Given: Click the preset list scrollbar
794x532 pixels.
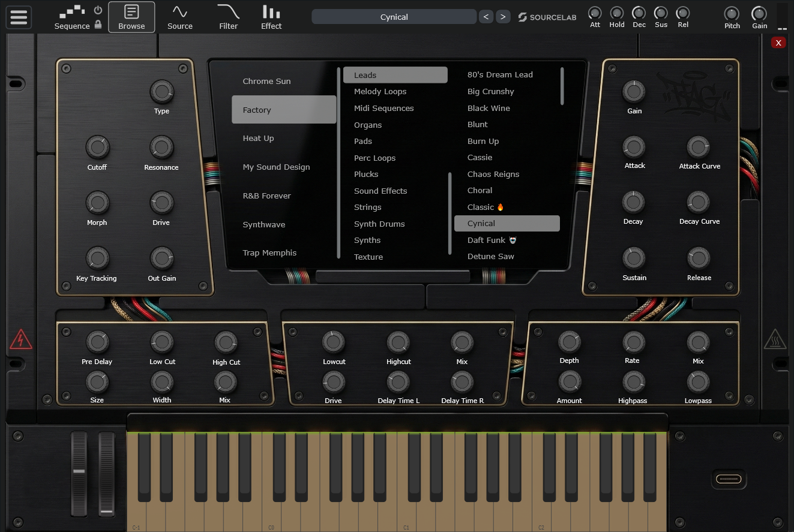Looking at the screenshot, I should [x=562, y=86].
